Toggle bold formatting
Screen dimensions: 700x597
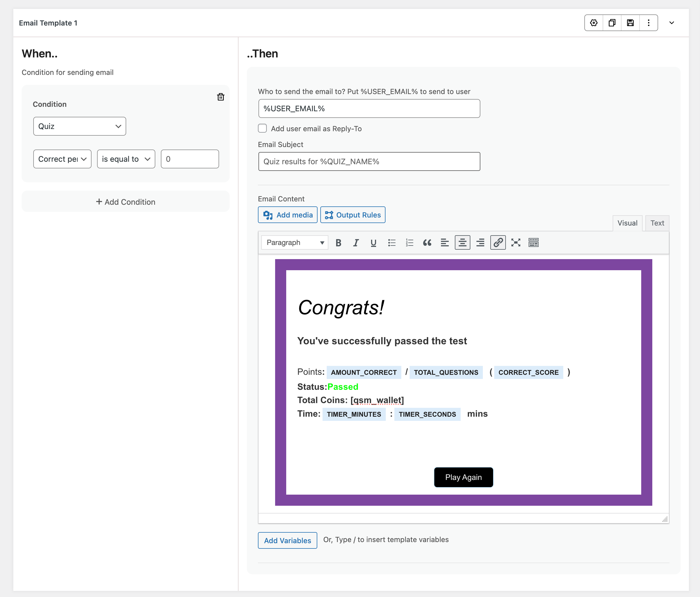click(338, 242)
